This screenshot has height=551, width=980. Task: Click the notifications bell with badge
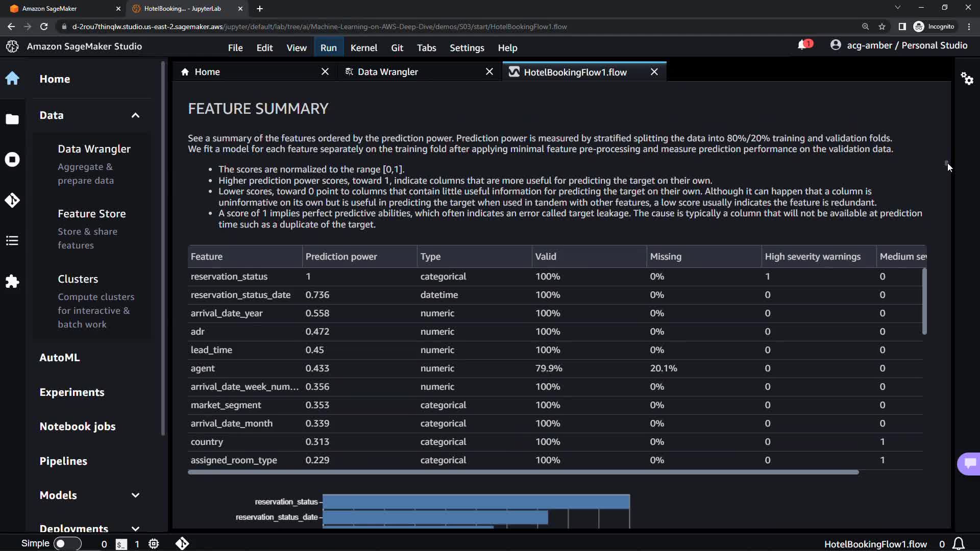tap(803, 45)
